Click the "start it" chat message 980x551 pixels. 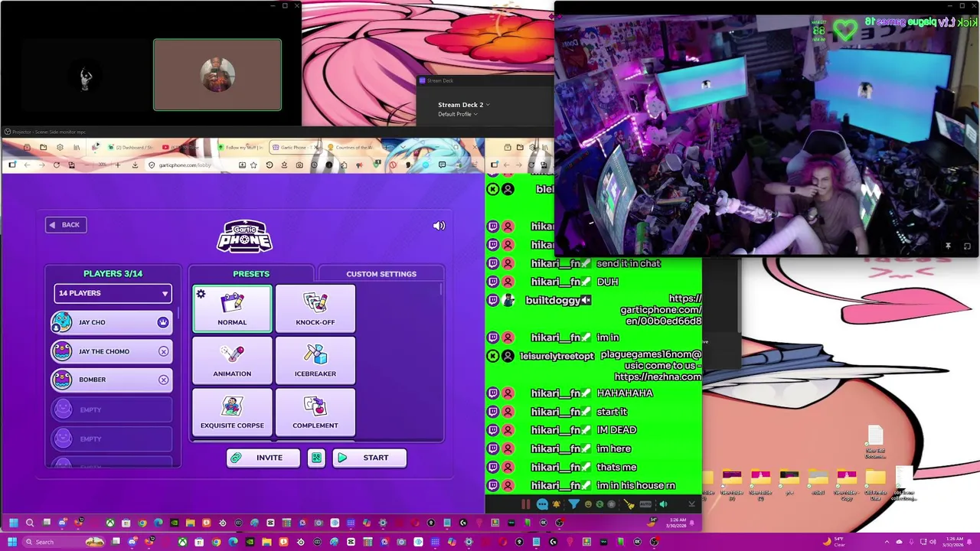pyautogui.click(x=612, y=412)
